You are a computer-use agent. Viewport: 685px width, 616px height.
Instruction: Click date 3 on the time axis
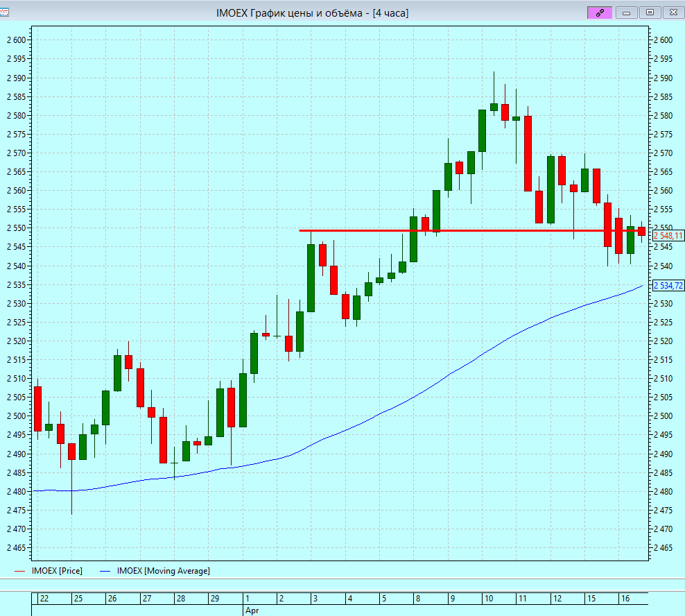(x=315, y=599)
